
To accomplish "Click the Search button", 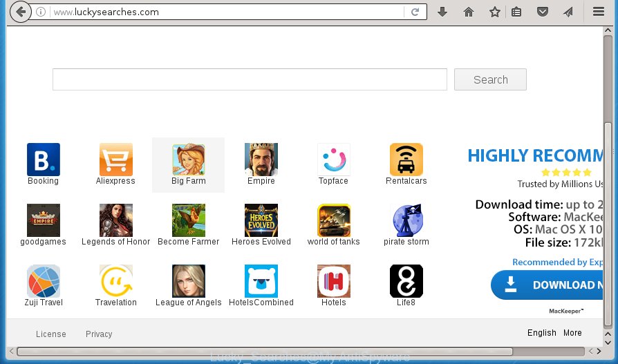I will click(x=490, y=79).
